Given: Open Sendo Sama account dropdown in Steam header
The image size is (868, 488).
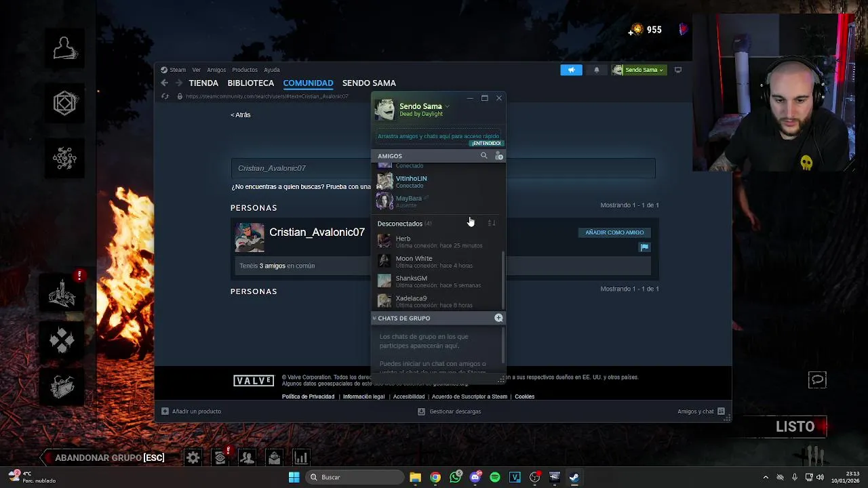Looking at the screenshot, I should pos(638,70).
